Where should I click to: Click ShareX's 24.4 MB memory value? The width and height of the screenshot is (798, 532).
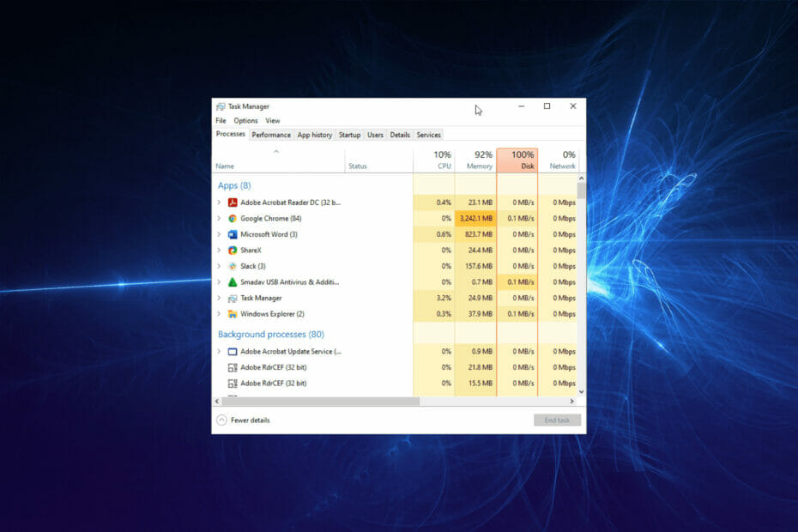(x=480, y=251)
